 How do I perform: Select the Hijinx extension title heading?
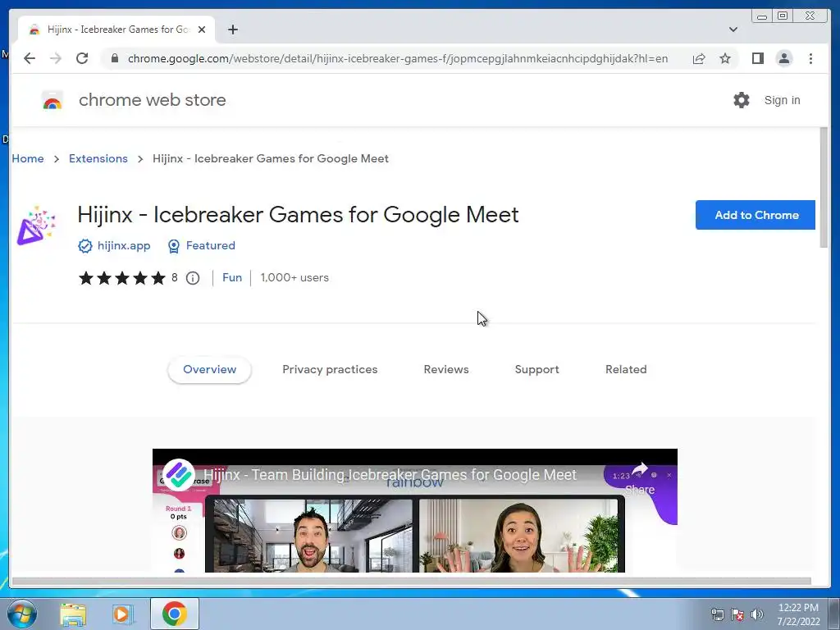298,215
